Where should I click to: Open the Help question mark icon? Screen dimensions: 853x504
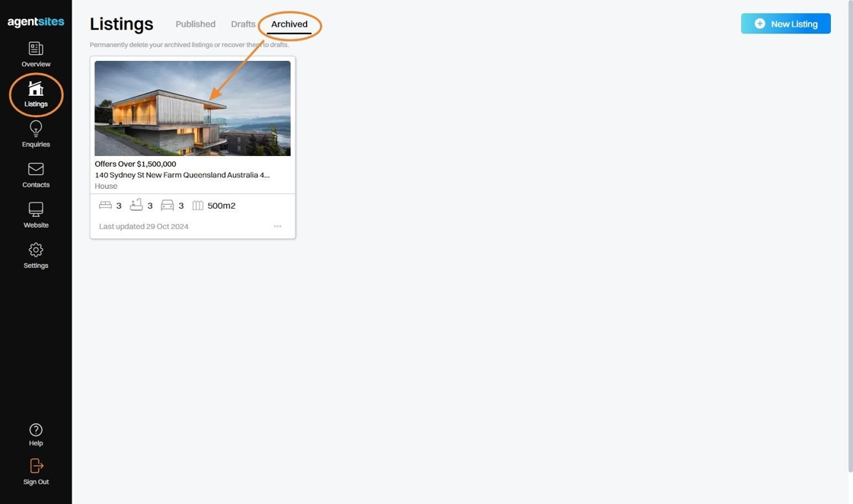[x=36, y=430]
